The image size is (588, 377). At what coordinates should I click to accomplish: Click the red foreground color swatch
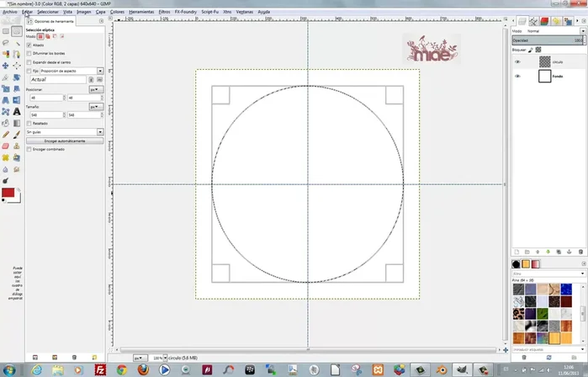point(8,193)
